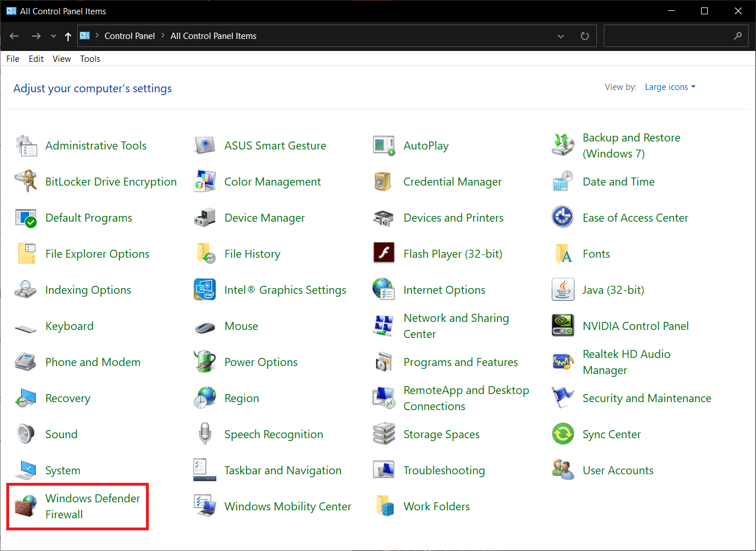Viewport: 756px width, 551px height.
Task: Navigate to Control Panel via breadcrumb
Action: 130,36
